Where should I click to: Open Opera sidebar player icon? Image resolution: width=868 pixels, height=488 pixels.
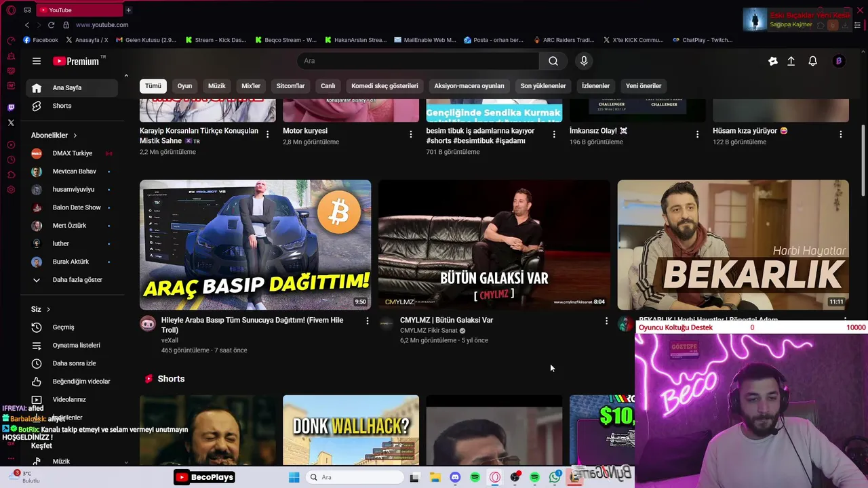pyautogui.click(x=11, y=145)
